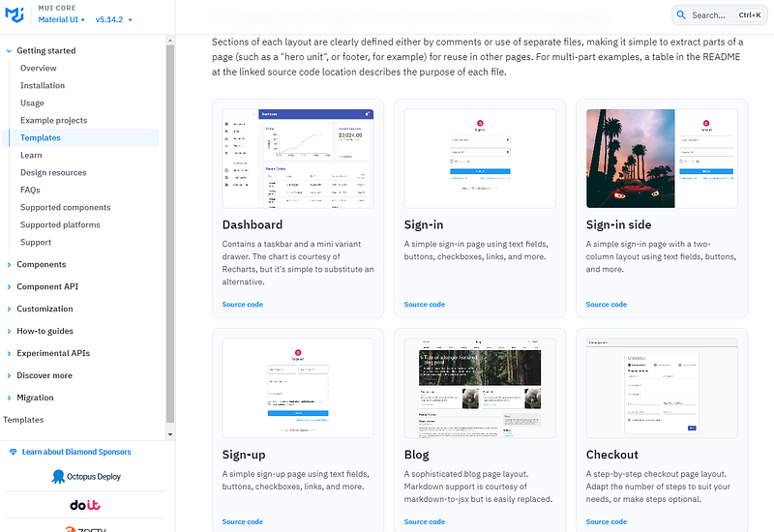Open the bottom Templates nav link

point(23,420)
